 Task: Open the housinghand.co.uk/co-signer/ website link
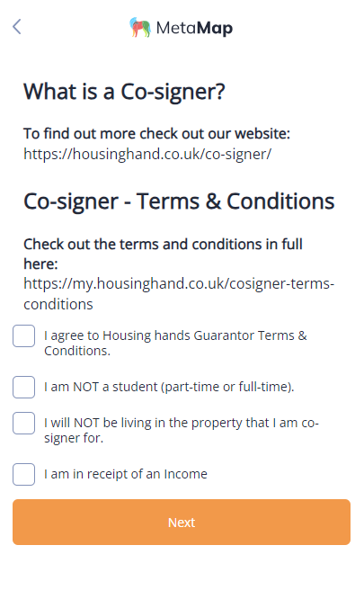[x=147, y=154]
